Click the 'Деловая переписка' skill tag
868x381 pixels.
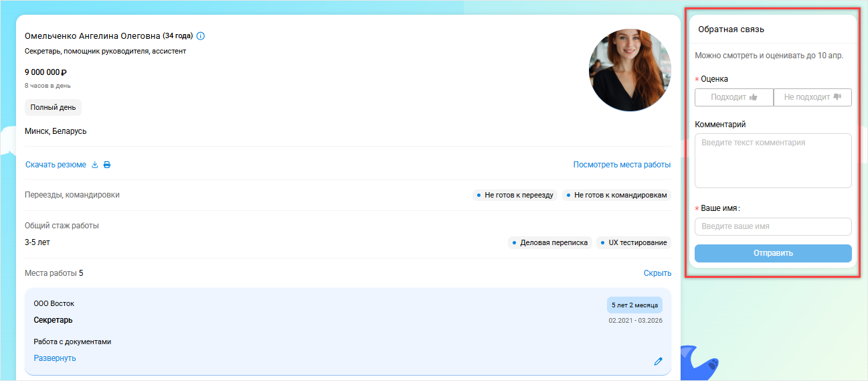point(549,242)
